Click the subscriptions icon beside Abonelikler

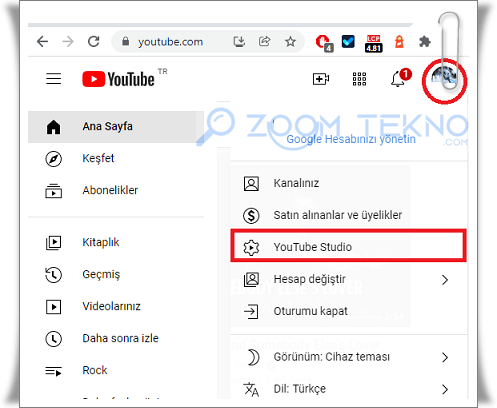click(x=53, y=191)
